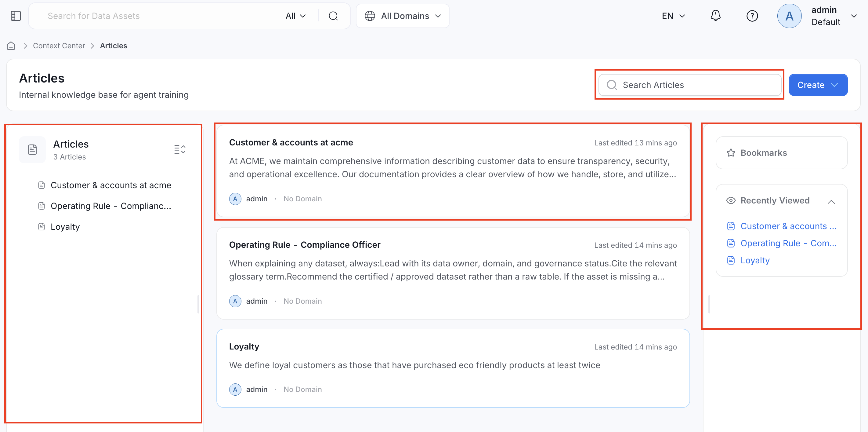The width and height of the screenshot is (868, 432).
Task: Open the help question mark icon
Action: 752,16
